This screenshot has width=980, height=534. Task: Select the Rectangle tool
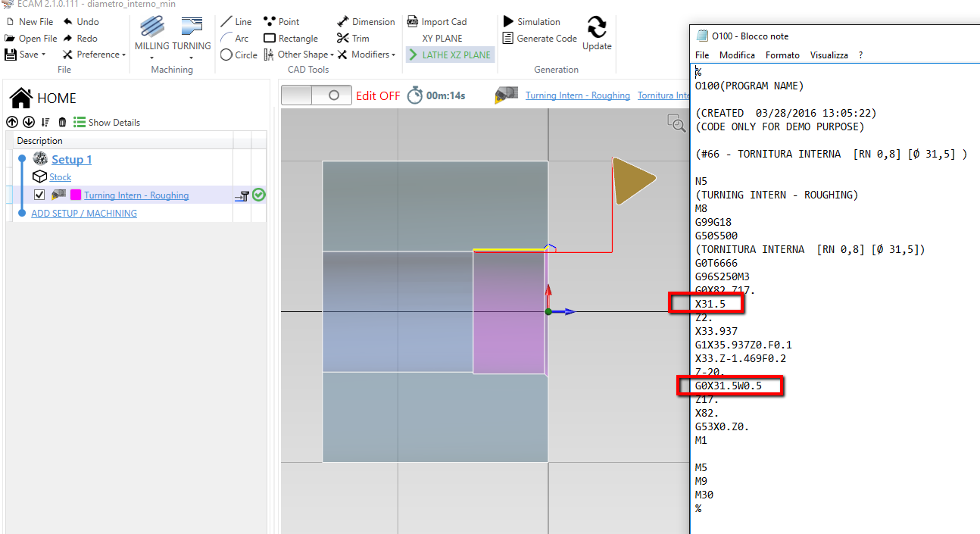point(291,39)
